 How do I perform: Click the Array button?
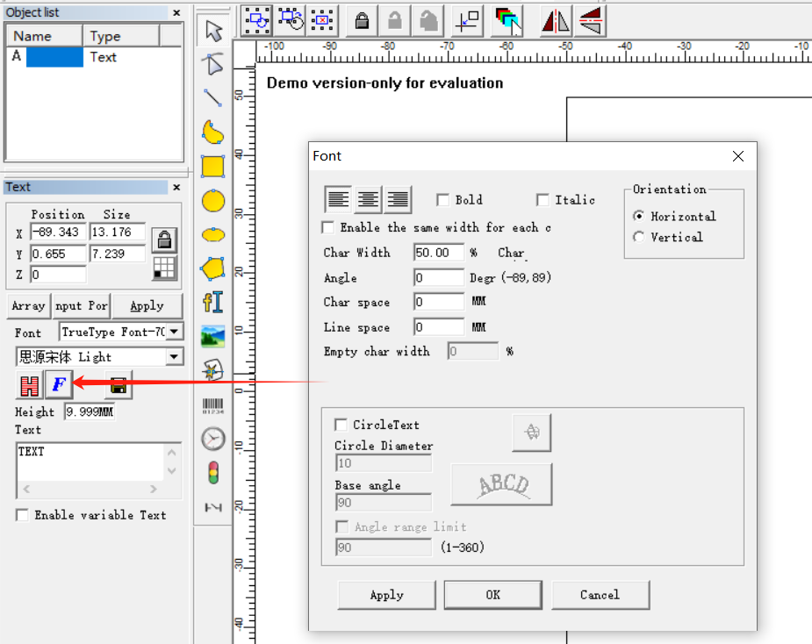click(x=28, y=305)
